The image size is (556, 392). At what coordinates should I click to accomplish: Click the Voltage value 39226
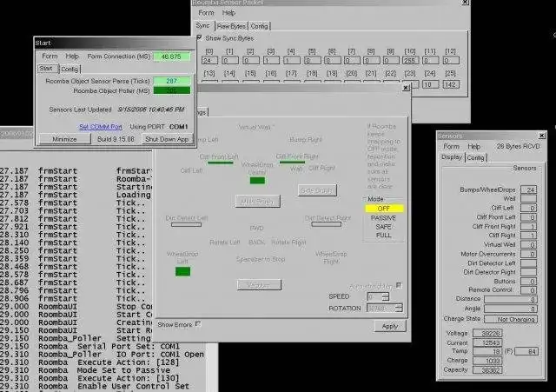click(487, 334)
